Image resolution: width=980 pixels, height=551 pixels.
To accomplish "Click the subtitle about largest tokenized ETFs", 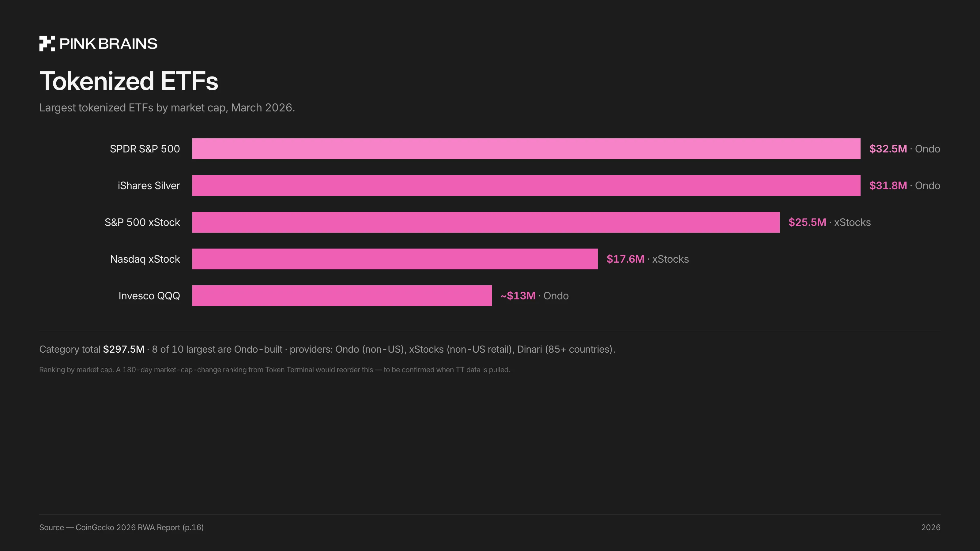I will tap(167, 108).
